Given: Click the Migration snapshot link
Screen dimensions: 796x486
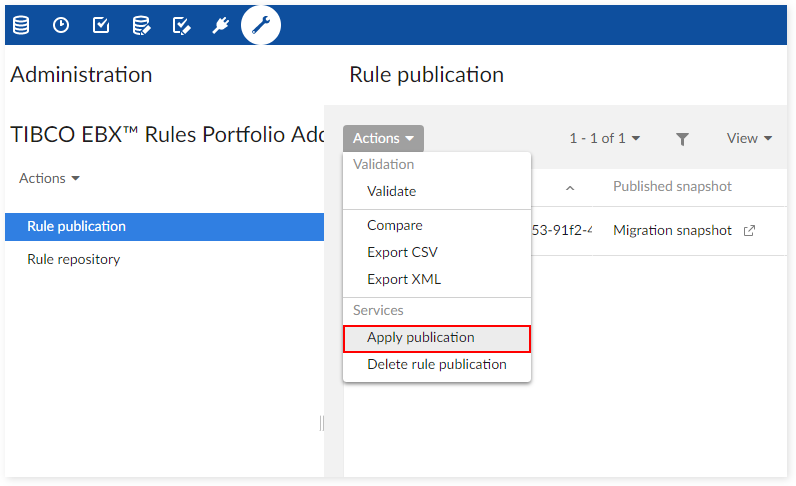Looking at the screenshot, I should [x=672, y=230].
